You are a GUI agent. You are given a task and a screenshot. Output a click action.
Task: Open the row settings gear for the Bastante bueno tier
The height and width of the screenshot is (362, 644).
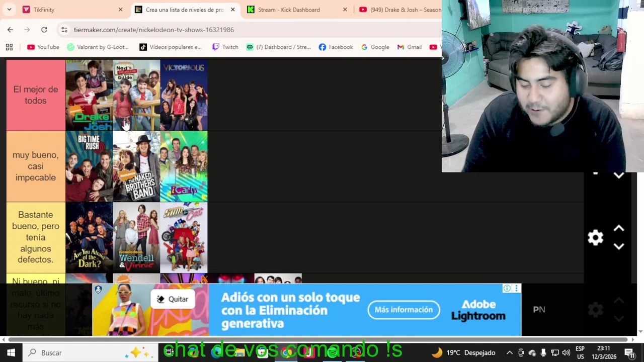click(x=595, y=237)
